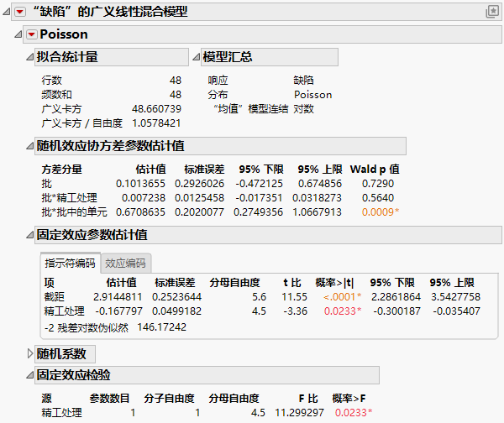Collapse the 广义线性混合模型 report outline
This screenshot has width=504, height=423.
[7, 12]
